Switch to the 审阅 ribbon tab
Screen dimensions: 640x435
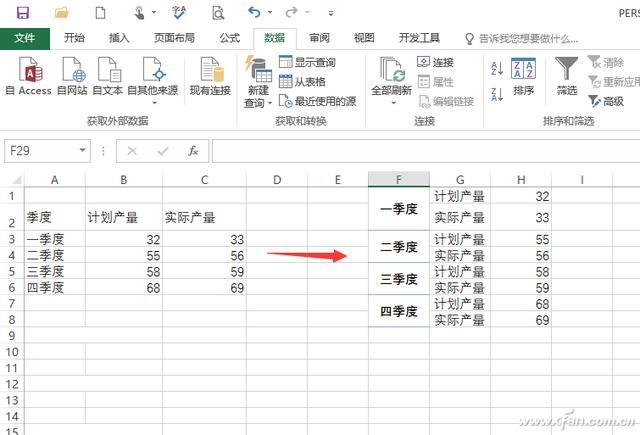click(319, 38)
